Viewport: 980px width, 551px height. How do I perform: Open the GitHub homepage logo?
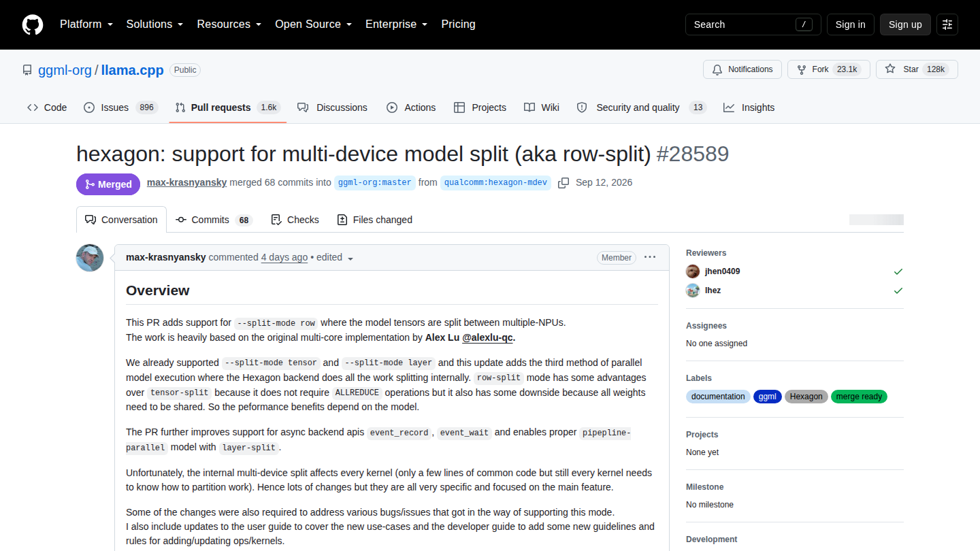tap(33, 24)
